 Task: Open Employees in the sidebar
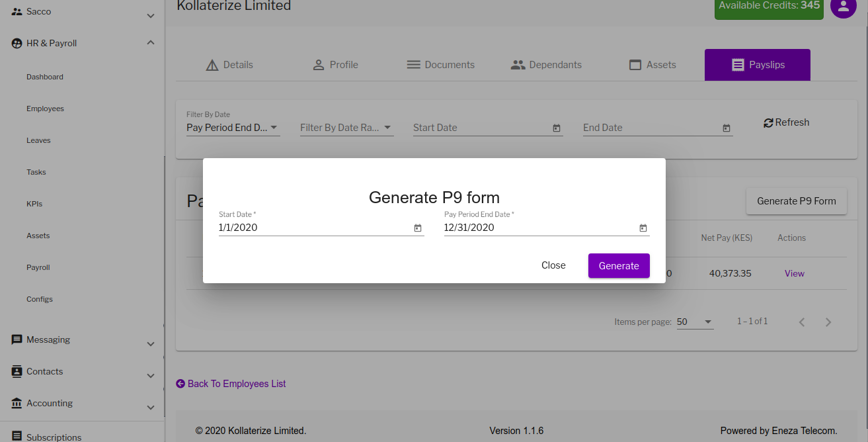(45, 109)
